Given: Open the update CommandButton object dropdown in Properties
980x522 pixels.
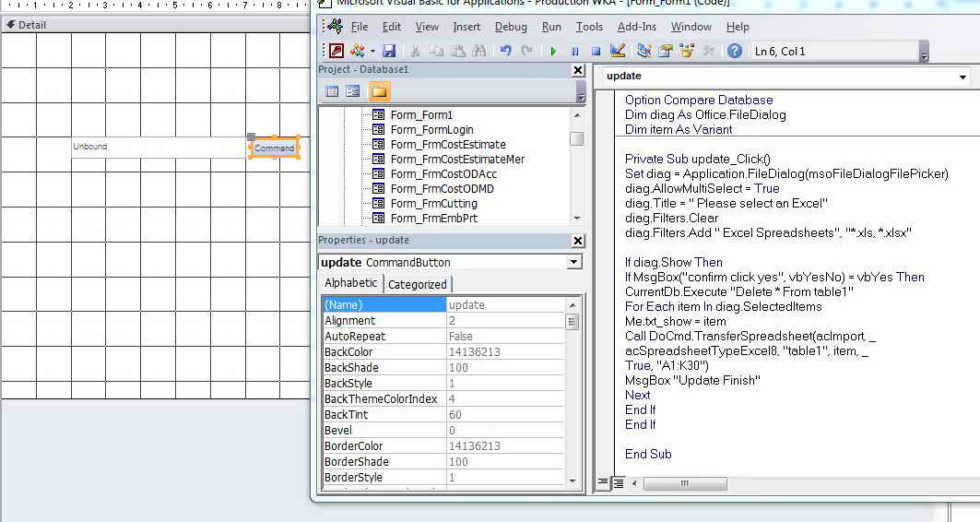Looking at the screenshot, I should pyautogui.click(x=574, y=263).
